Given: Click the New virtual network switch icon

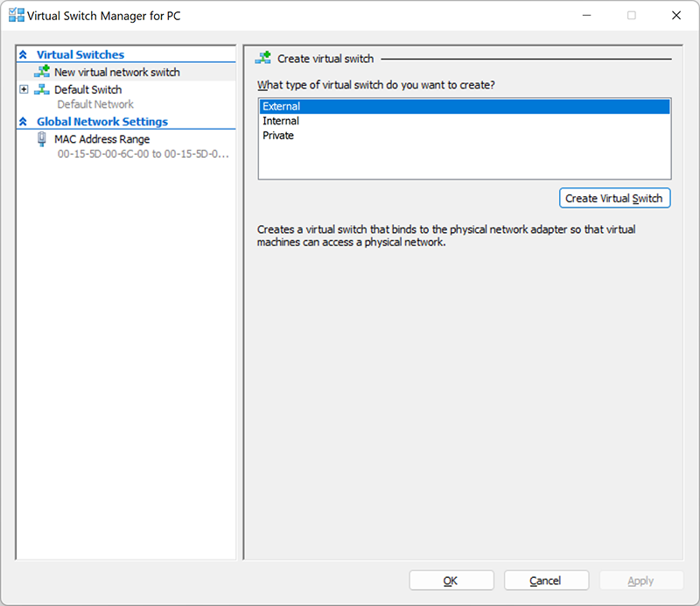Looking at the screenshot, I should click(x=41, y=72).
